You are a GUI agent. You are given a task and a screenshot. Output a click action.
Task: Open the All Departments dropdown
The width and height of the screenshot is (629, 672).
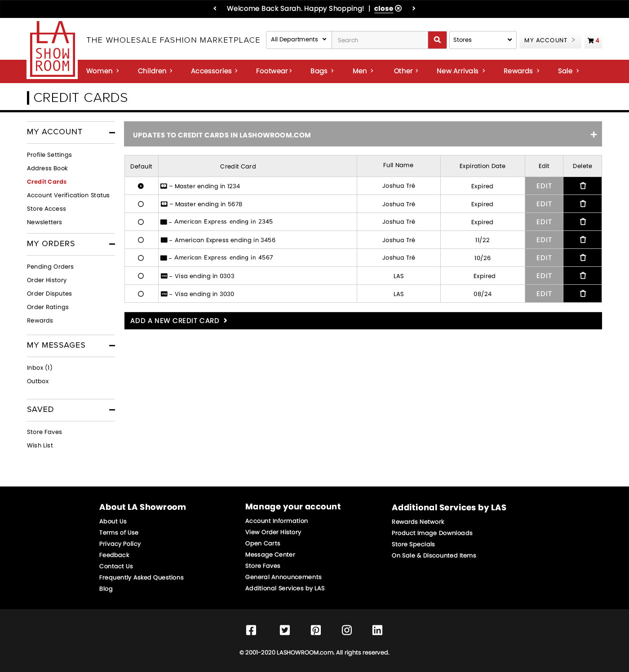(299, 40)
